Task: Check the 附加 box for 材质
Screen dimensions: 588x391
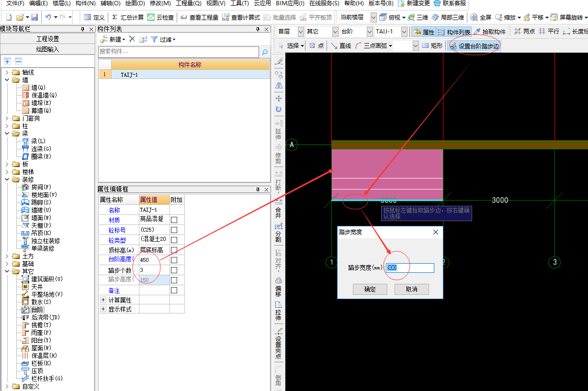Action: click(174, 220)
